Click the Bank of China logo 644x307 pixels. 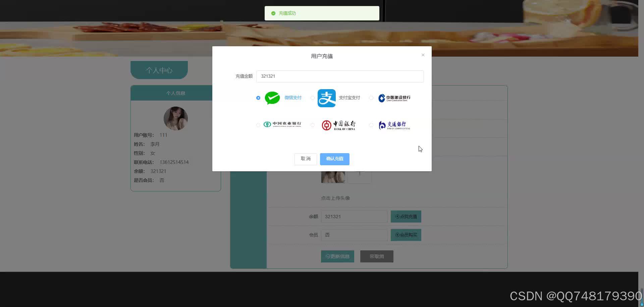click(338, 125)
